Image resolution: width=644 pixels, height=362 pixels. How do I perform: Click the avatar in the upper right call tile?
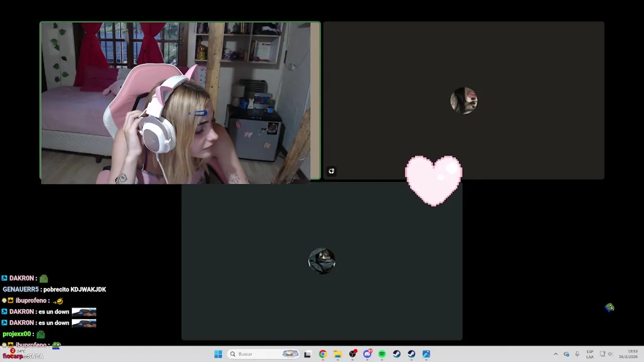pos(463,101)
